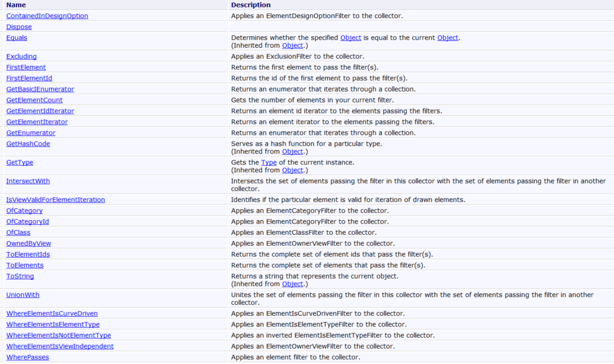
Task: Follow the WhereElementIsViewIndependent link
Action: point(60,347)
